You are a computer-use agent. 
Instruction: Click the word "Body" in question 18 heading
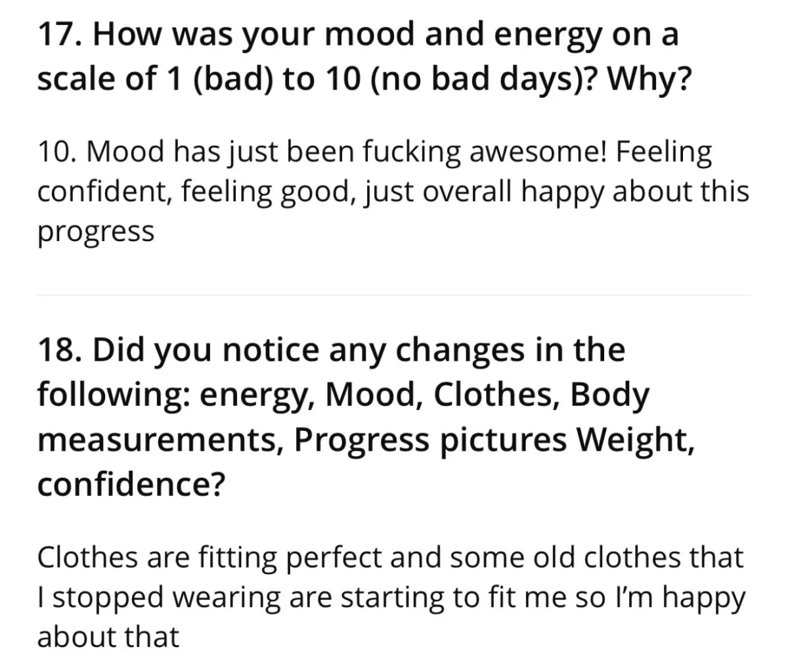[x=609, y=397]
